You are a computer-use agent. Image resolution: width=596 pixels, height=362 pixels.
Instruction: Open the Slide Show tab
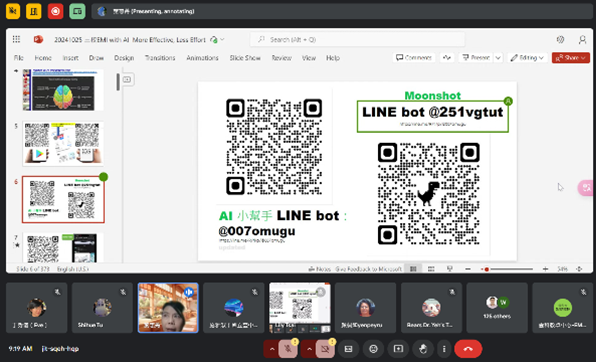245,58
